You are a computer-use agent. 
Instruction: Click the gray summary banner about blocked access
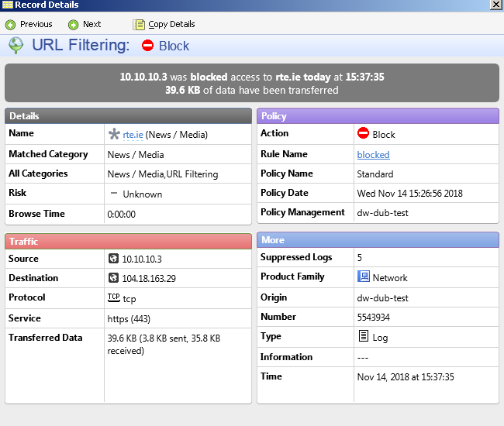(252, 83)
